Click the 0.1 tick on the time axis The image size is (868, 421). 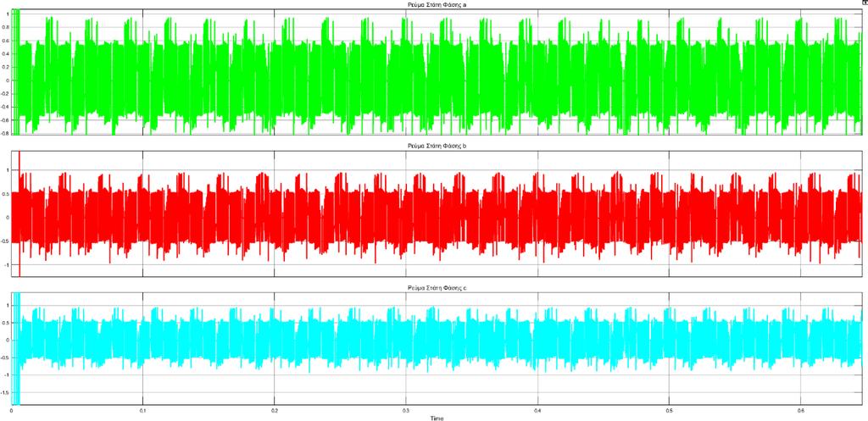[x=142, y=412]
